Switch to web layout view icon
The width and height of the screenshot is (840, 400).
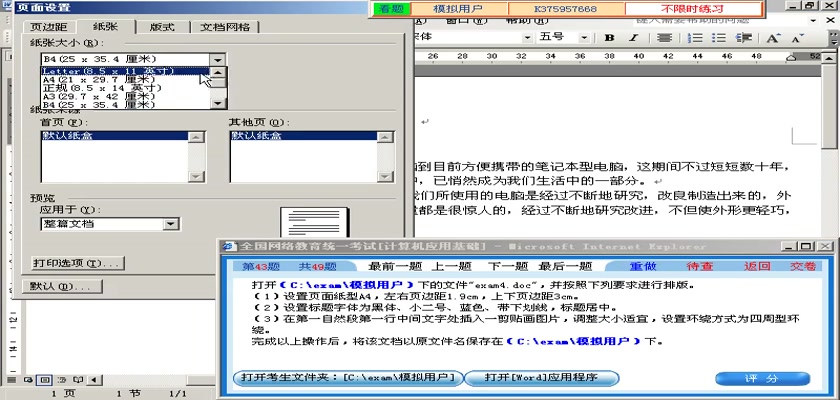tap(28, 380)
